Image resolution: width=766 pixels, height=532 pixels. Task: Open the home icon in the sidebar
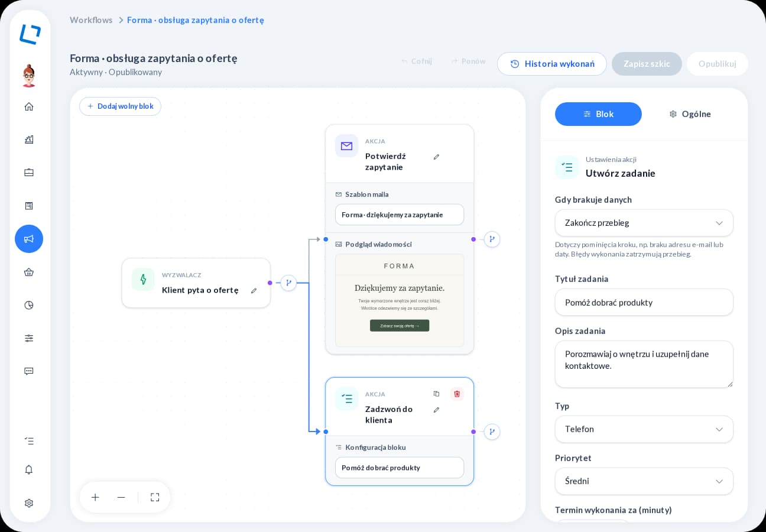pos(29,106)
